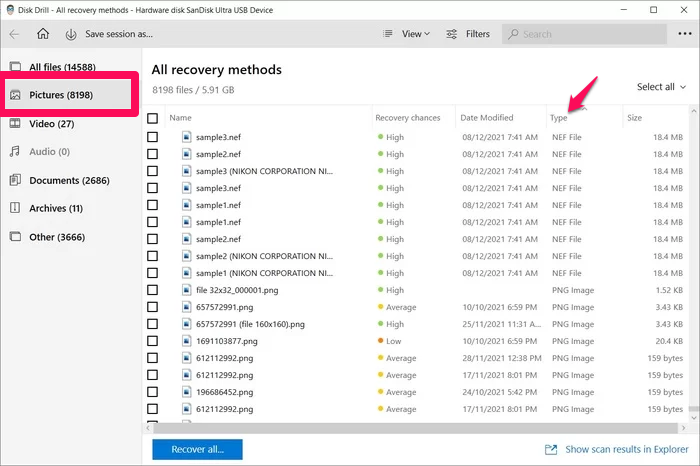Click the Recover all... button

(x=197, y=449)
